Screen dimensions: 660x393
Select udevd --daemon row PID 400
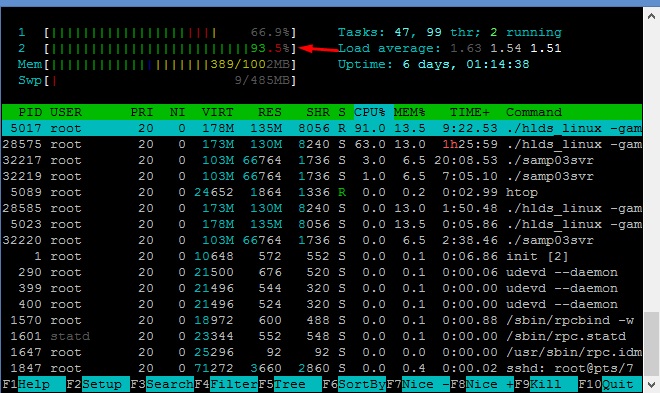322,304
